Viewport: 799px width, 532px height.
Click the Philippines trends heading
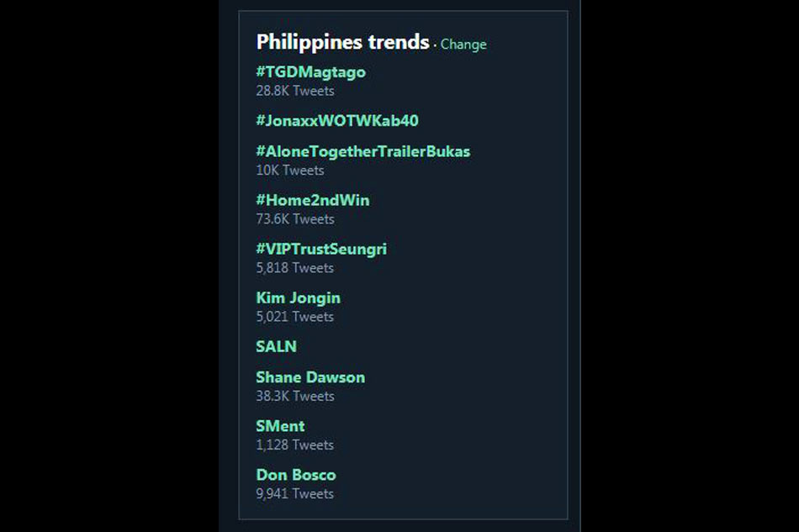(342, 43)
